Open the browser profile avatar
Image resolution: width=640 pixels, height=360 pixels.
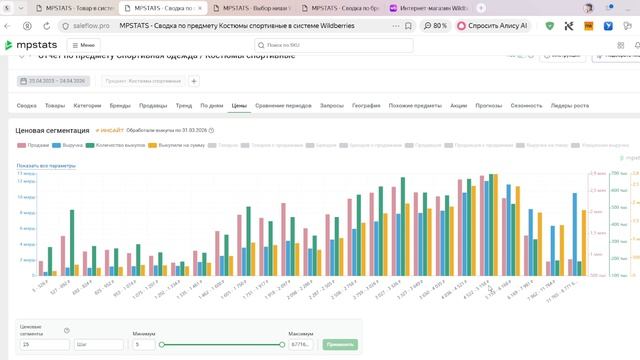click(x=588, y=8)
